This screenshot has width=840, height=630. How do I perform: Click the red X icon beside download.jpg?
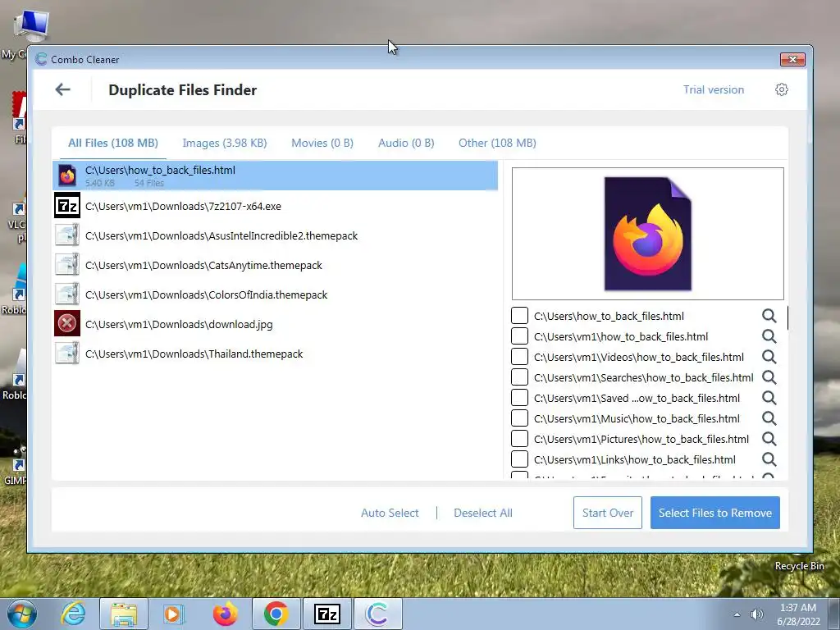click(x=67, y=323)
